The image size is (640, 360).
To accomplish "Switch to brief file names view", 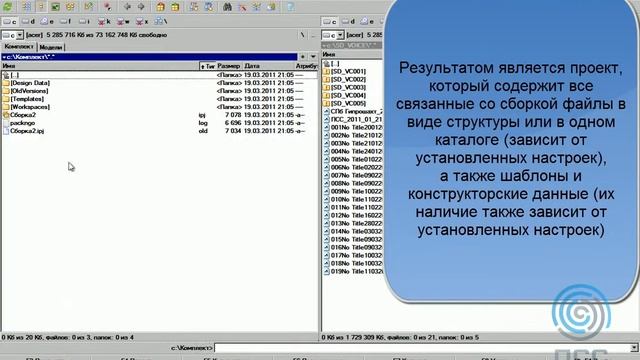I will click(27, 7).
